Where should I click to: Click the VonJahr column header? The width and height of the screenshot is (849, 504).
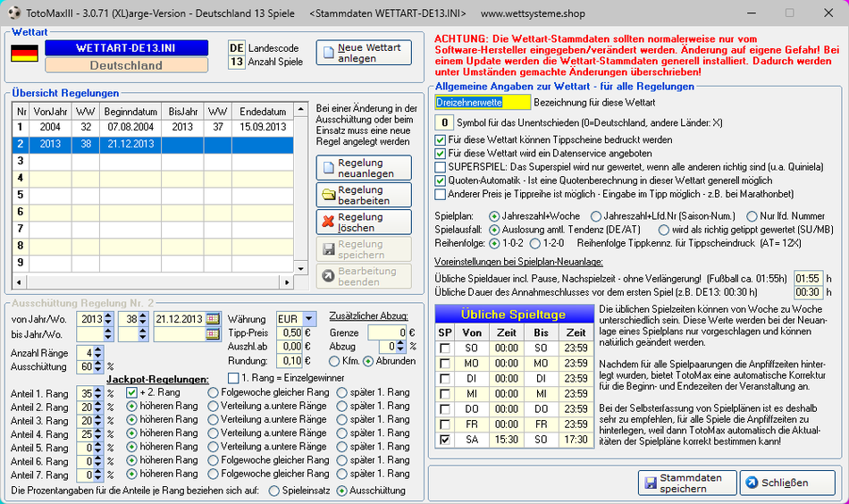point(50,112)
